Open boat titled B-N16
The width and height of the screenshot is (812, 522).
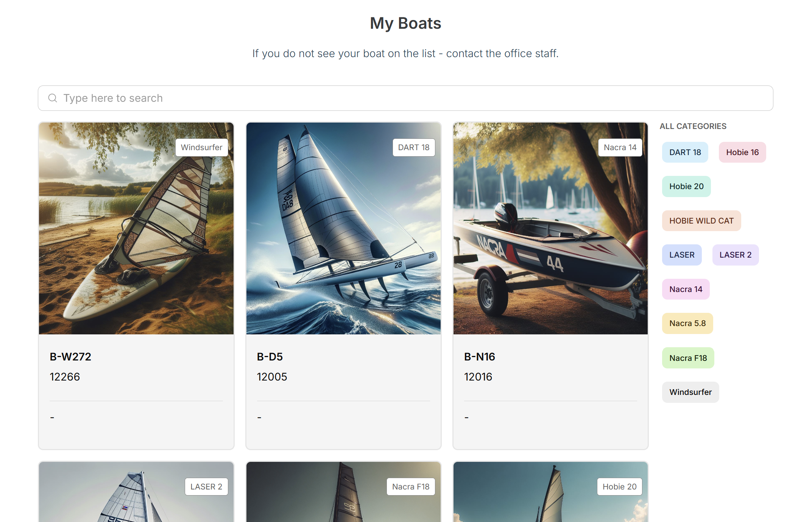[x=479, y=356]
